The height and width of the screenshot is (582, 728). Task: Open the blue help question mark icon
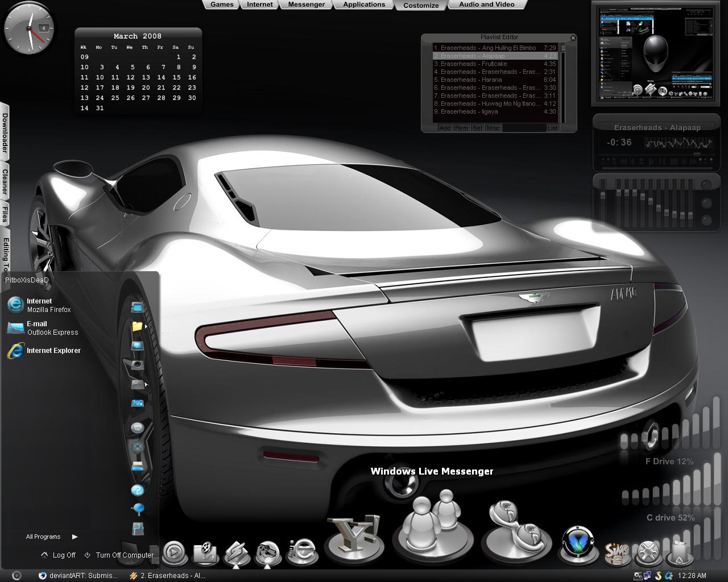(137, 490)
